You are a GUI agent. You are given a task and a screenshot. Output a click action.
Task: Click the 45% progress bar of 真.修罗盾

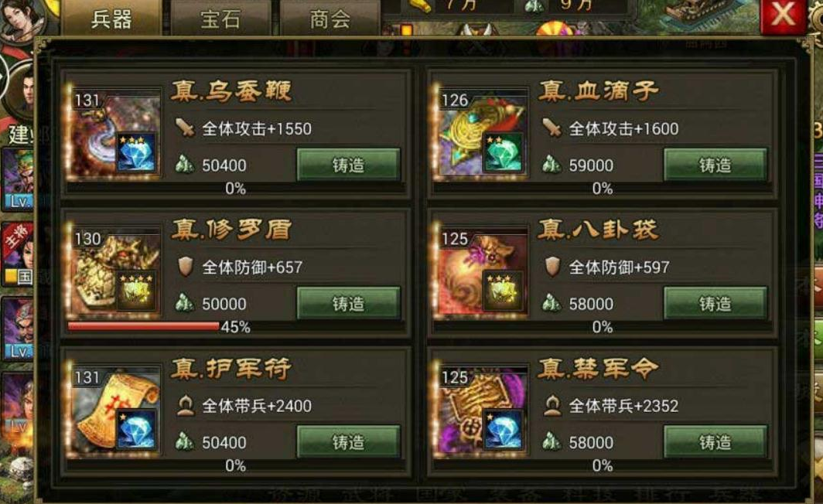coord(235,327)
